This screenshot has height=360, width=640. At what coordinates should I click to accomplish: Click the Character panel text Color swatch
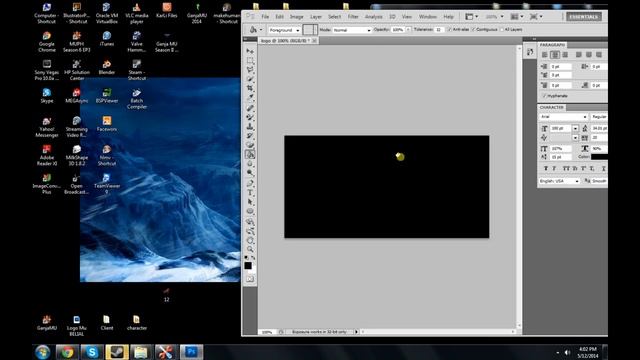pos(599,157)
